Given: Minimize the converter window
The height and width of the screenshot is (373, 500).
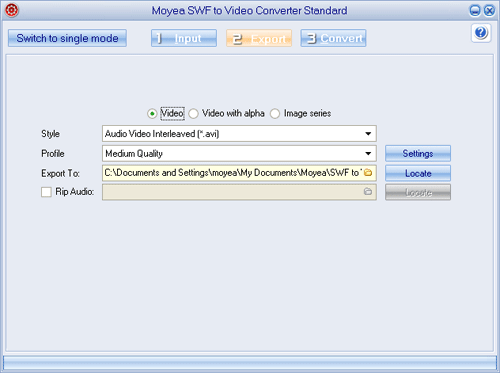Looking at the screenshot, I should (x=475, y=10).
